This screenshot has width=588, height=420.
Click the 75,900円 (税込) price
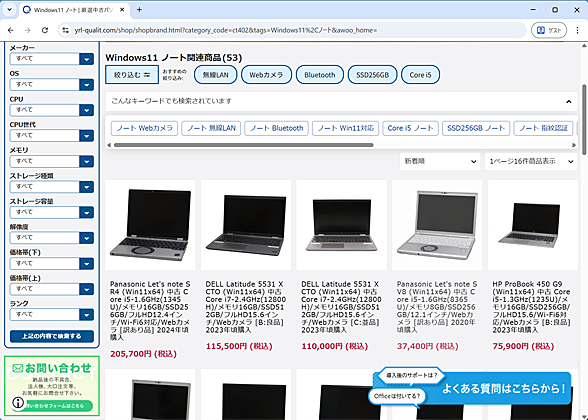[523, 346]
